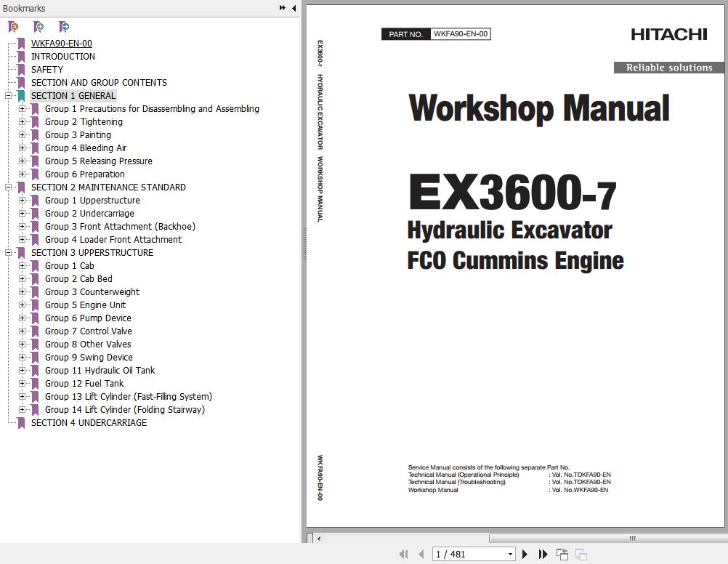Click the bookmark icon beside SECTION 3 UPPERSTRUCTURE
728x564 pixels.
[21, 253]
